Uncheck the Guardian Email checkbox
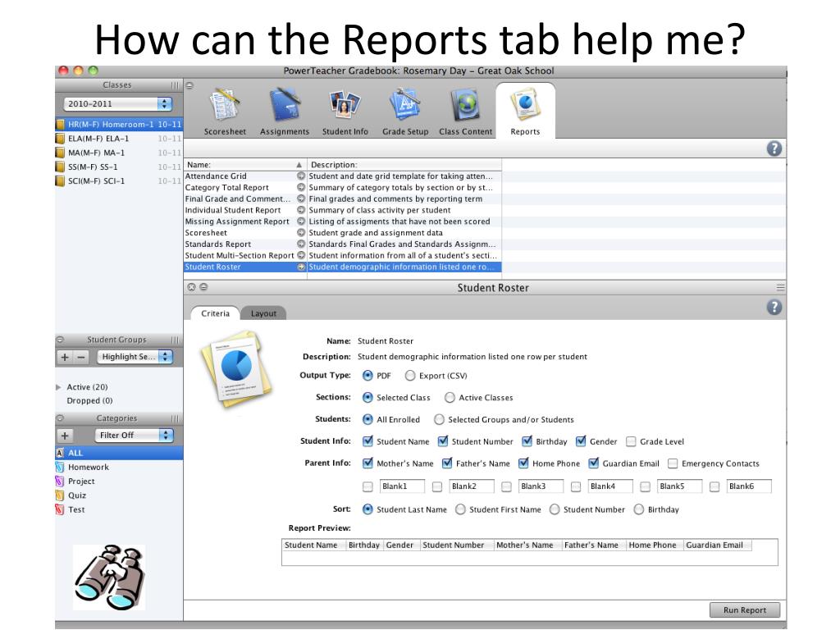The height and width of the screenshot is (630, 840). point(594,463)
